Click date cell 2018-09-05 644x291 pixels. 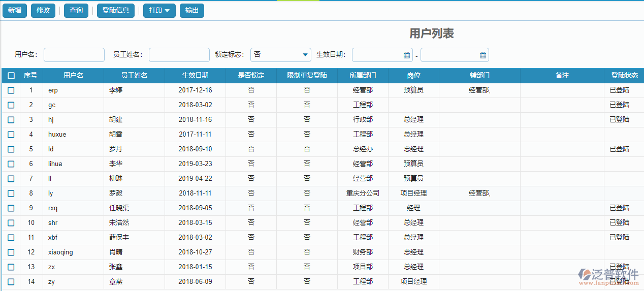coord(196,208)
